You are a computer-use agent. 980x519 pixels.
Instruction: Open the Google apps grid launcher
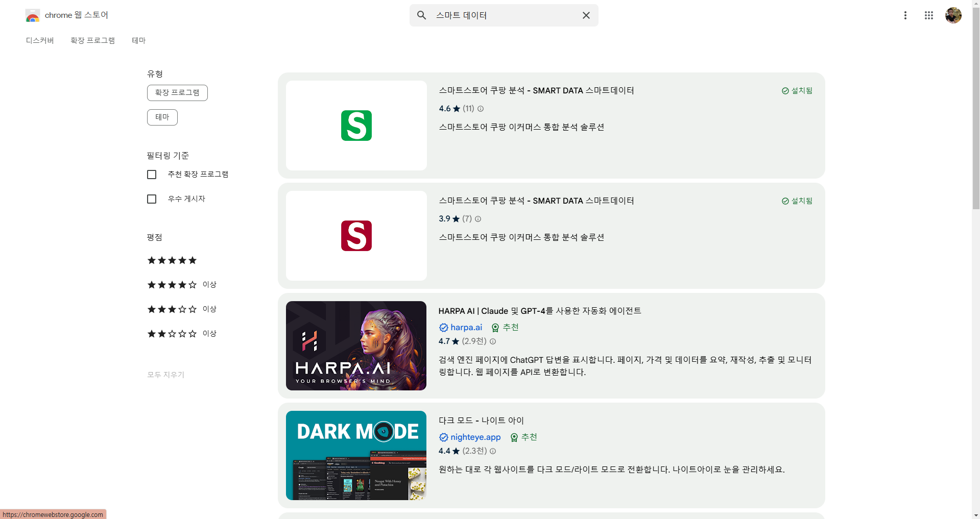(929, 15)
